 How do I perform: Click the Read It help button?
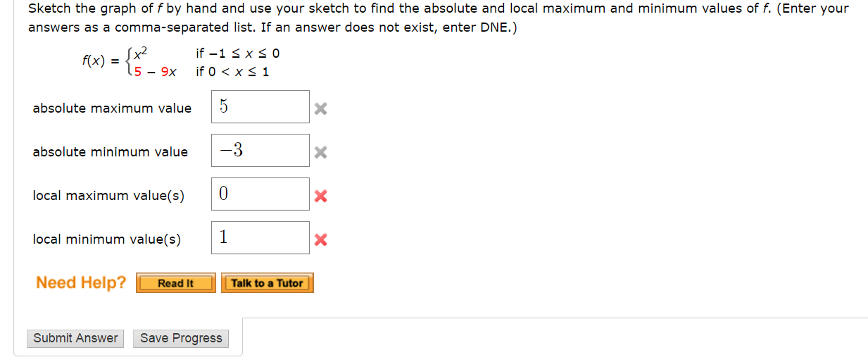point(176,283)
